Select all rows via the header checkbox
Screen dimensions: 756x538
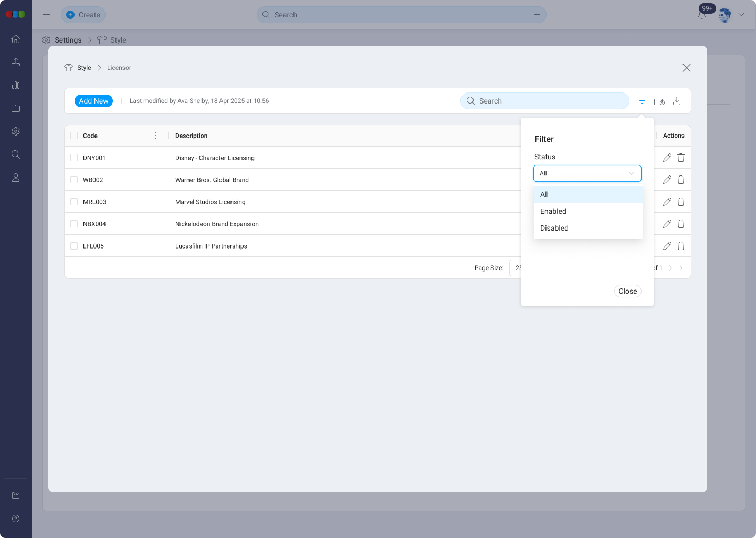pyautogui.click(x=73, y=135)
